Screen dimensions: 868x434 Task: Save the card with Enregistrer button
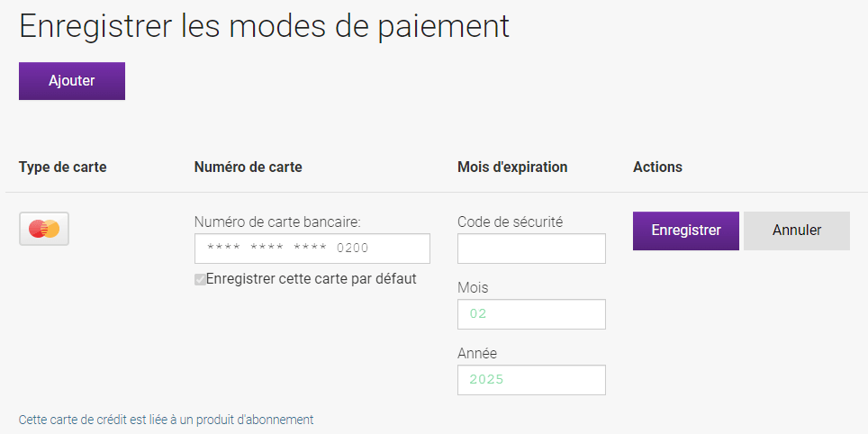(x=686, y=231)
